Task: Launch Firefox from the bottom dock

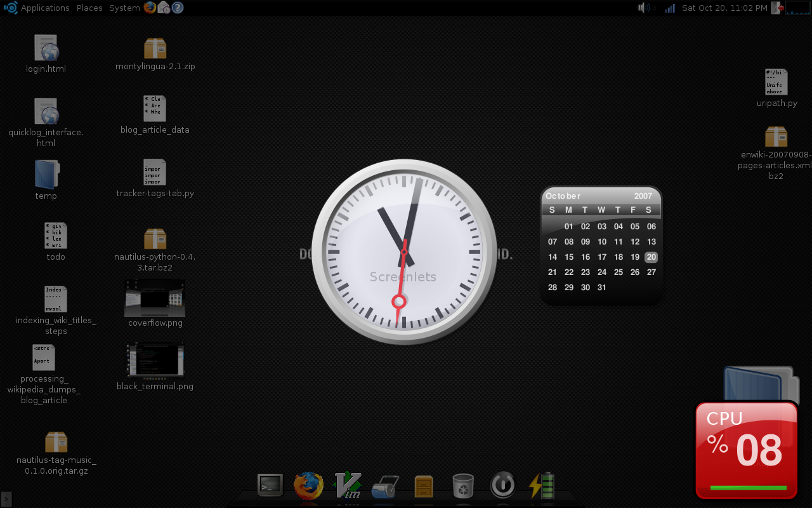Action: 308,486
